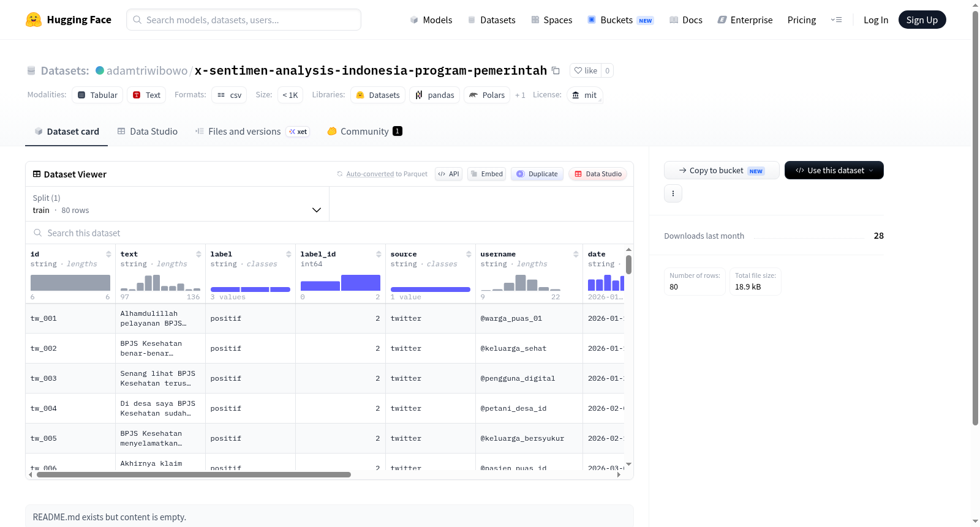Click the Search this dataset field
This screenshot has width=980, height=527.
[x=330, y=233]
